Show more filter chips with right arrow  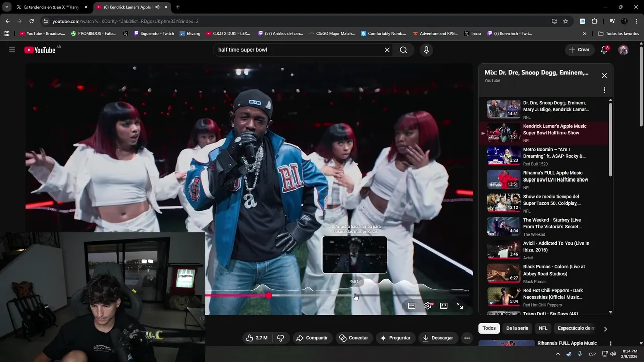tap(605, 329)
